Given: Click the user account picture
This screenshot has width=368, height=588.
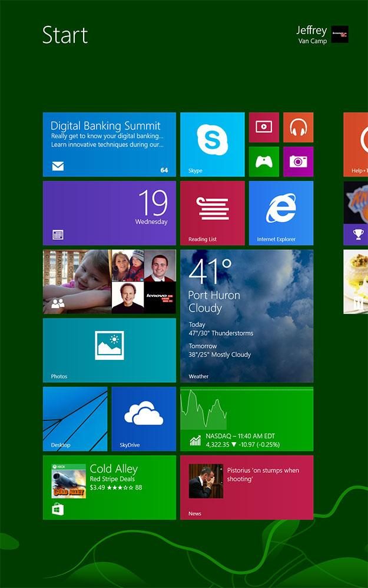Looking at the screenshot, I should pos(340,34).
